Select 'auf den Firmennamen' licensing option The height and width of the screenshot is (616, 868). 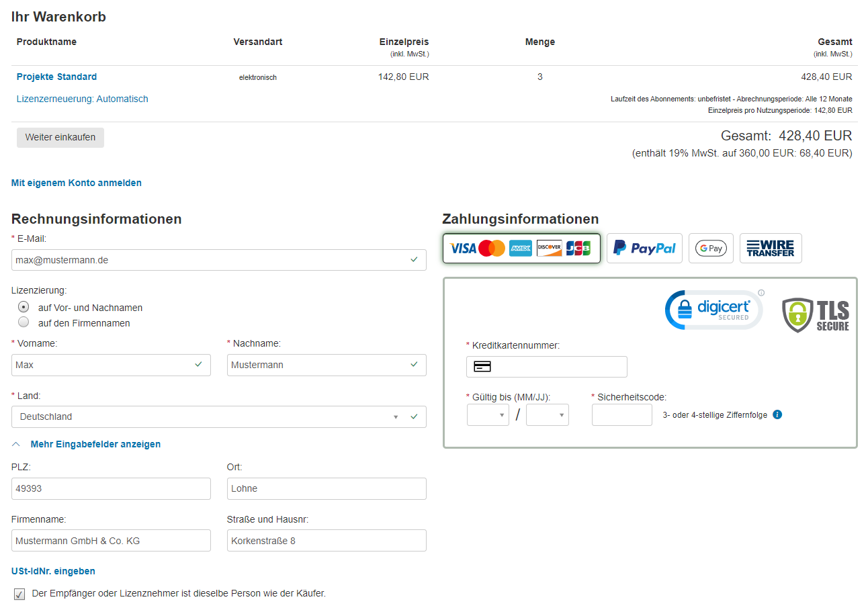tap(24, 322)
